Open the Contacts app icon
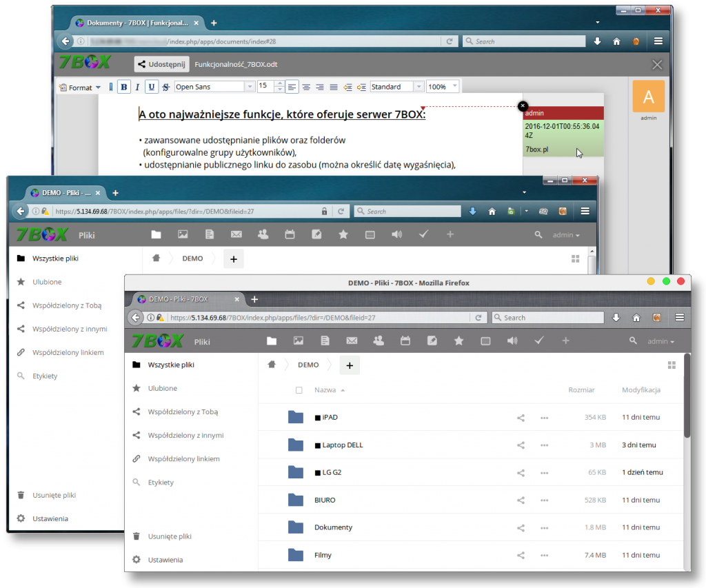Image resolution: width=706 pixels, height=588 pixels. 379,341
